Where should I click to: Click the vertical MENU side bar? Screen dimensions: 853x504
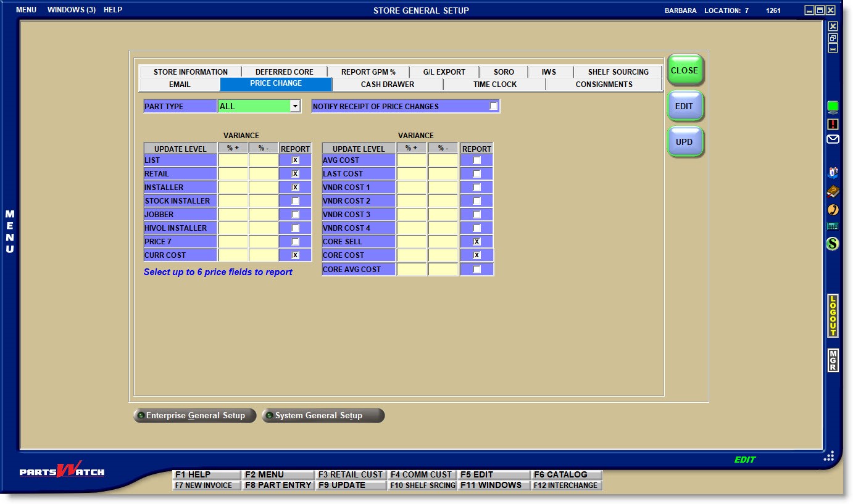pyautogui.click(x=10, y=232)
